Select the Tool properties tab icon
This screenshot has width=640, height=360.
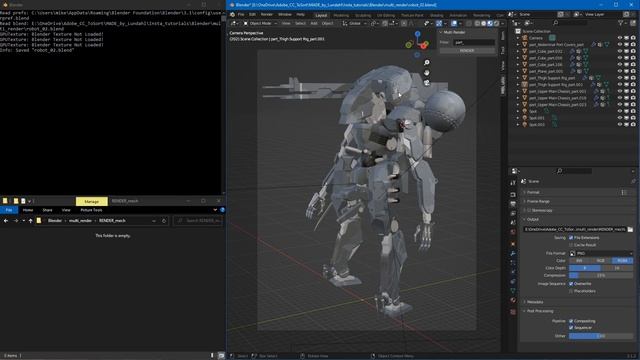tap(513, 183)
